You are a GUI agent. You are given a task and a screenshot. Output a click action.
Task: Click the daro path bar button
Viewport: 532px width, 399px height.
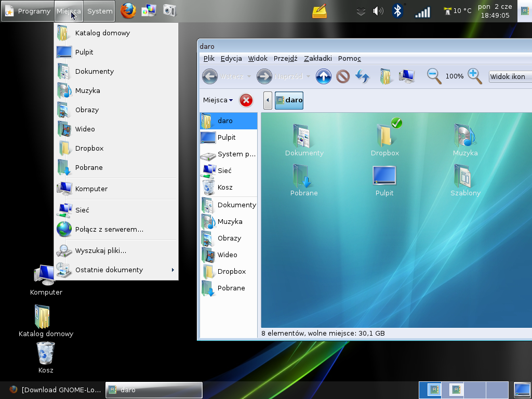tap(289, 100)
